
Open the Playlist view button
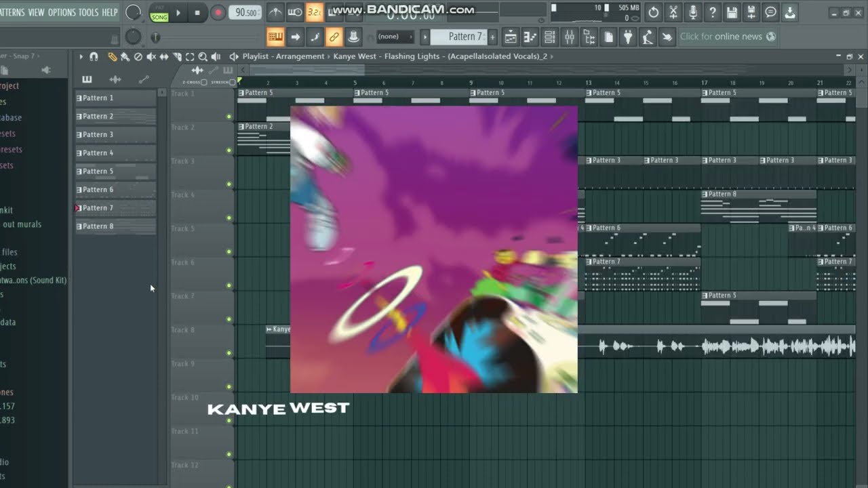(511, 37)
